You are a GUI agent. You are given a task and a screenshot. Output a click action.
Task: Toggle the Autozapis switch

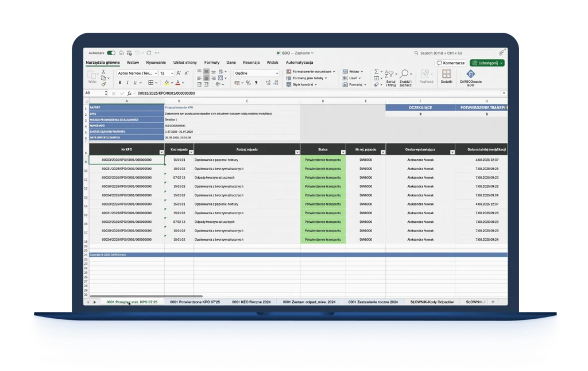click(111, 52)
